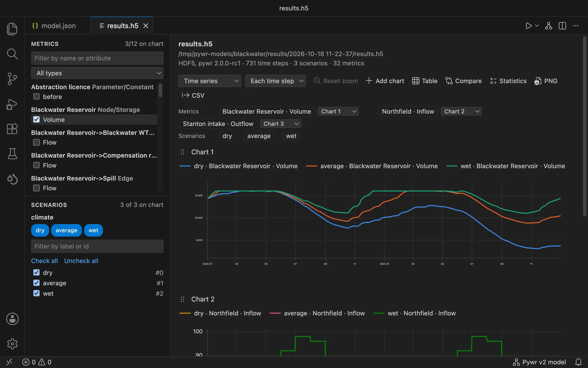Click the Stanton intake · Outflow metric chip
The image size is (588, 368).
218,124
